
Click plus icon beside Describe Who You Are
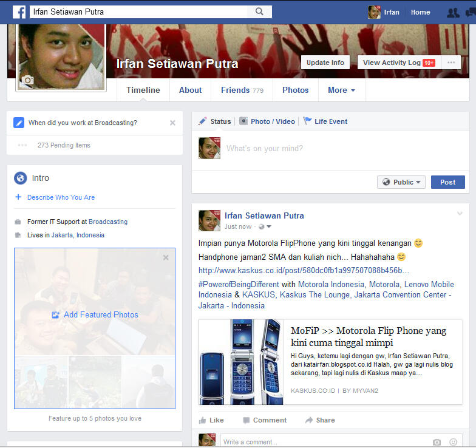(18, 197)
